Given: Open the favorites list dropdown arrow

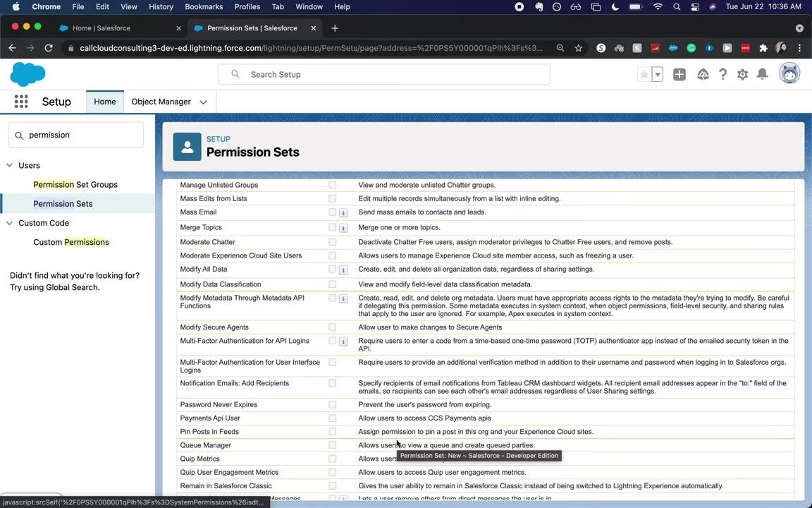Looking at the screenshot, I should click(x=657, y=75).
